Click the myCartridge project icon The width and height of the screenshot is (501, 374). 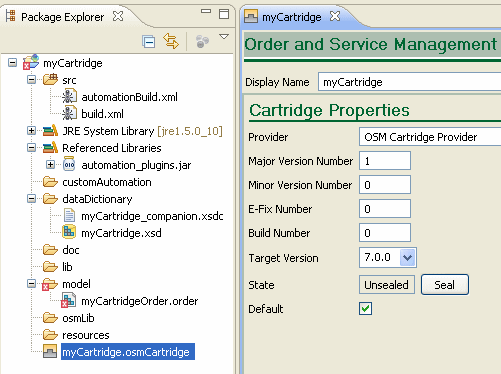point(31,62)
